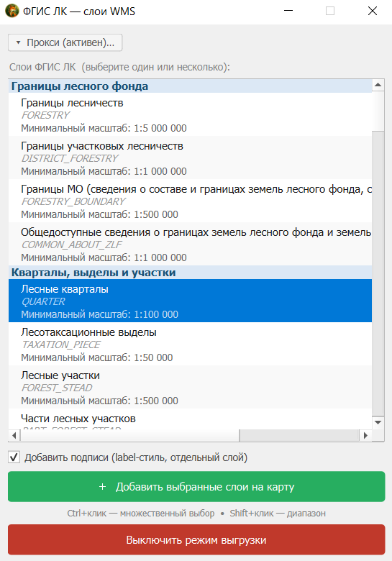This screenshot has height=561, width=392.
Task: Click the app icon in the title bar
Action: 12,11
